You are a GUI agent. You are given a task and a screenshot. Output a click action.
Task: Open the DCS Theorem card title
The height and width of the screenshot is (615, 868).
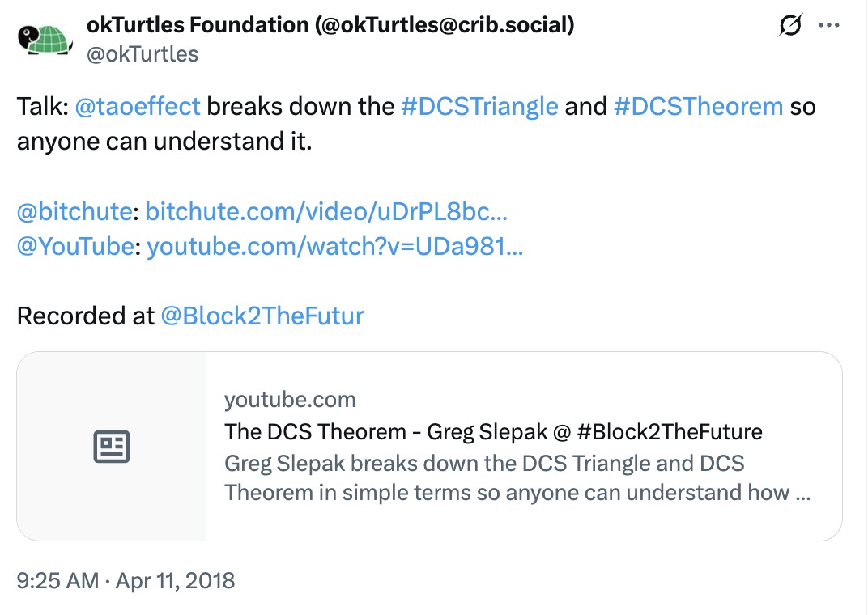(x=494, y=431)
